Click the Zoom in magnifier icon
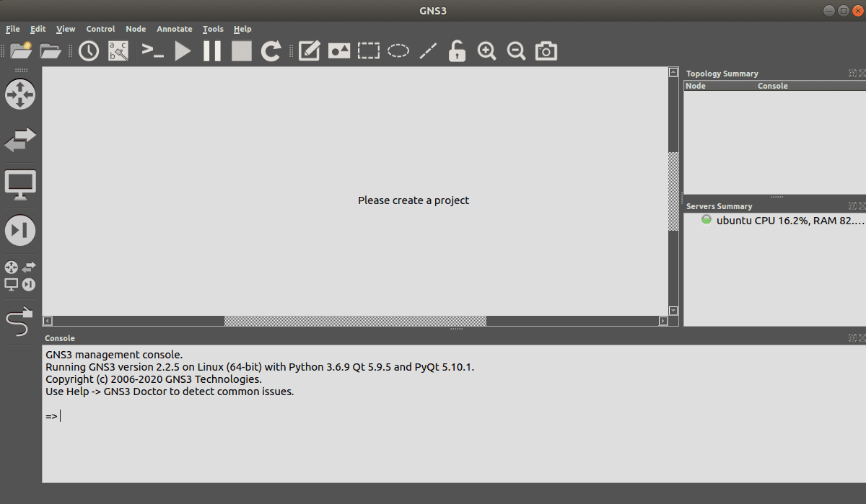 [x=487, y=51]
